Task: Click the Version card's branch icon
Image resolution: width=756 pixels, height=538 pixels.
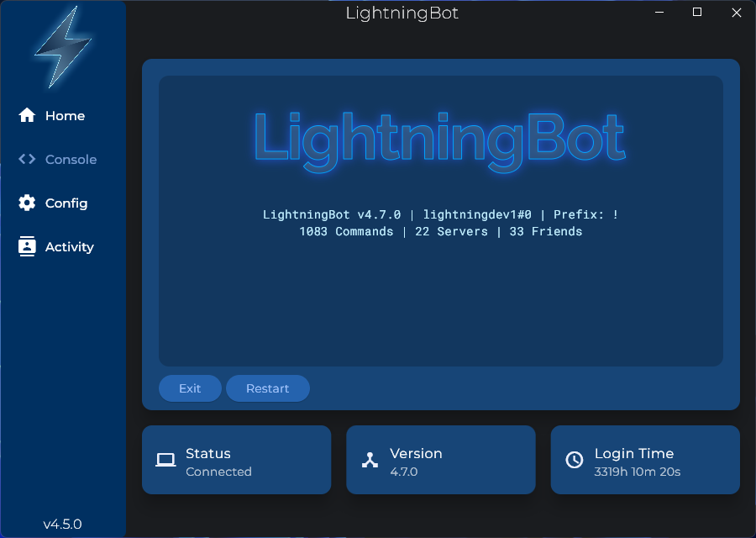Action: pos(370,460)
